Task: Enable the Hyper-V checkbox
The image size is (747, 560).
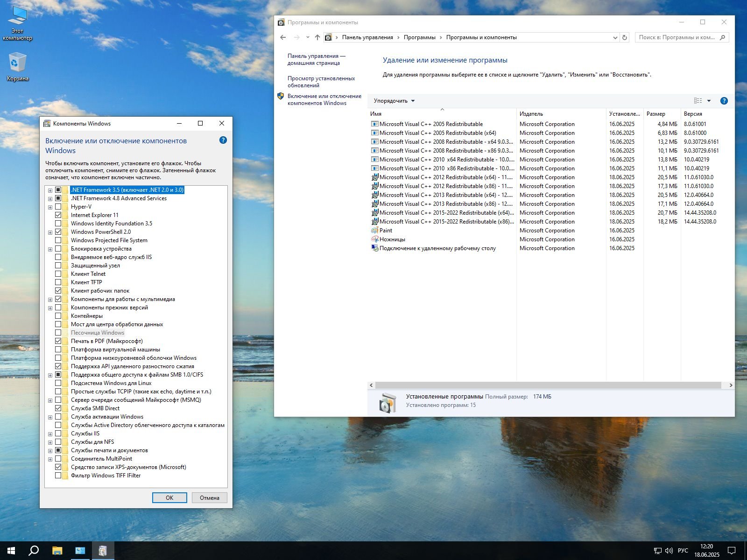Action: [58, 207]
